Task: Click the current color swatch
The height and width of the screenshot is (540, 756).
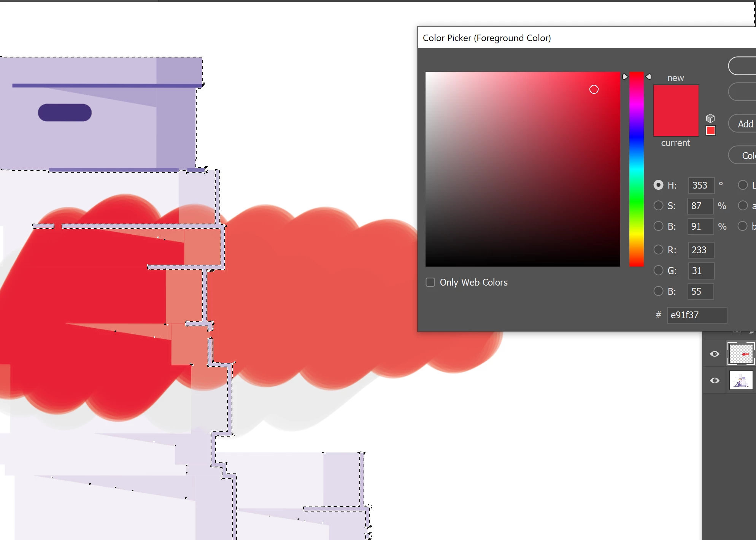Action: [x=676, y=125]
